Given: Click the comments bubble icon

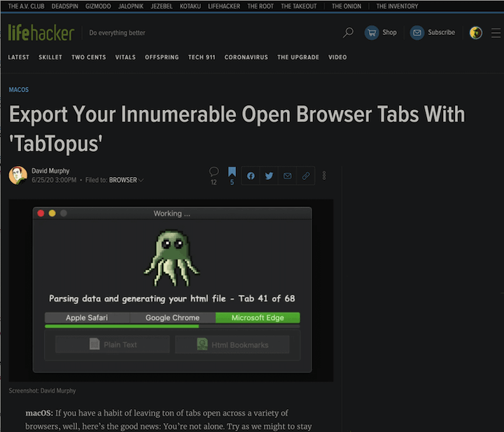Looking at the screenshot, I should 213,172.
